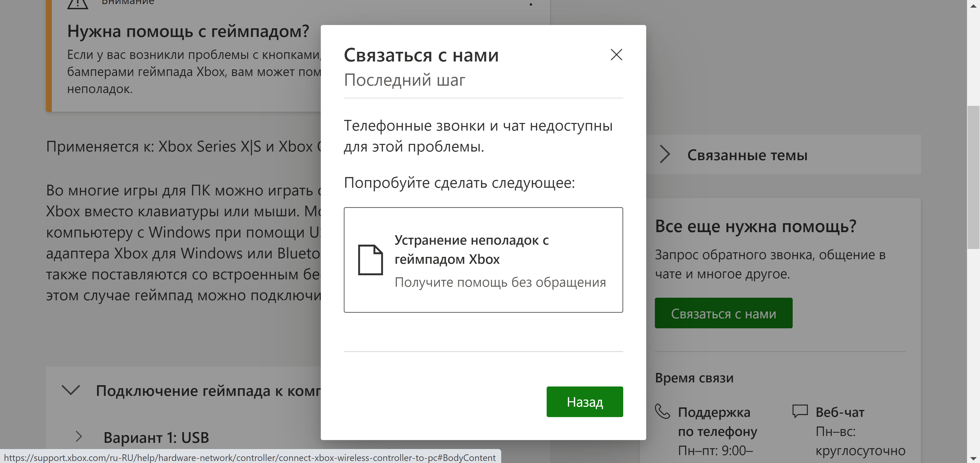980x463 pixels.
Task: Click Последний шаг subtitle in dialog
Action: (x=404, y=80)
